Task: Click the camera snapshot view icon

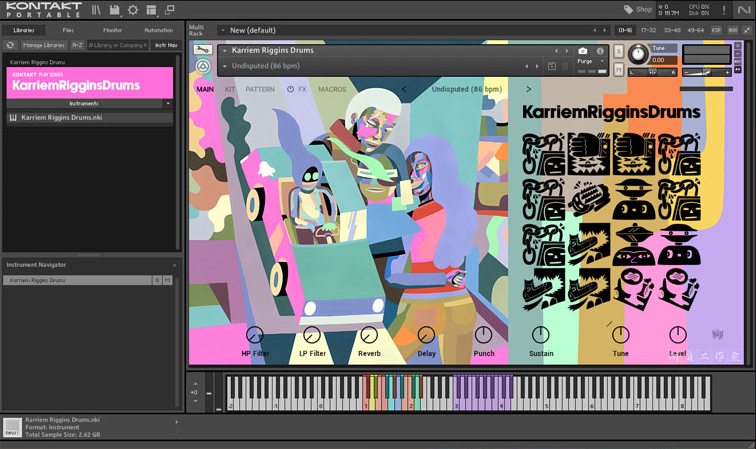Action: point(582,51)
